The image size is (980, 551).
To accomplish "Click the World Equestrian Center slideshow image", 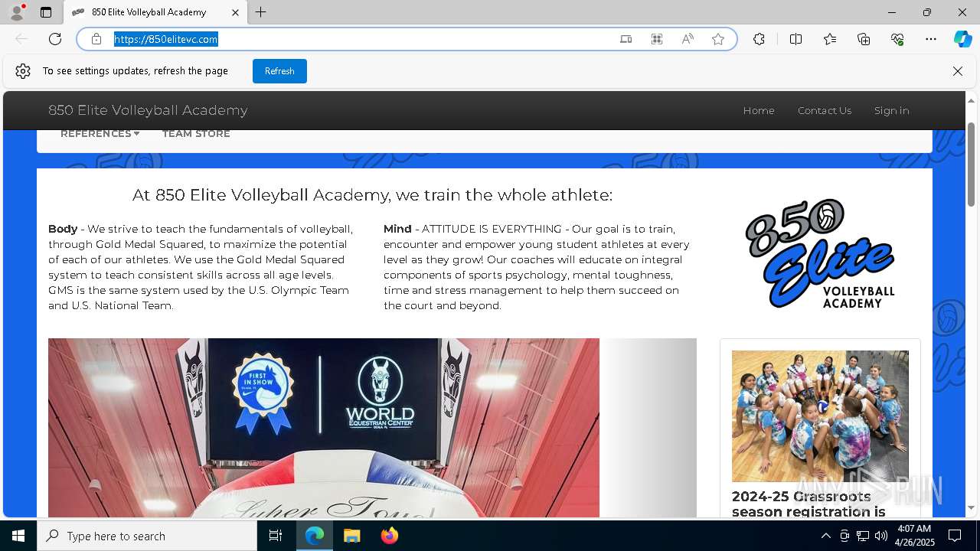I will click(324, 428).
